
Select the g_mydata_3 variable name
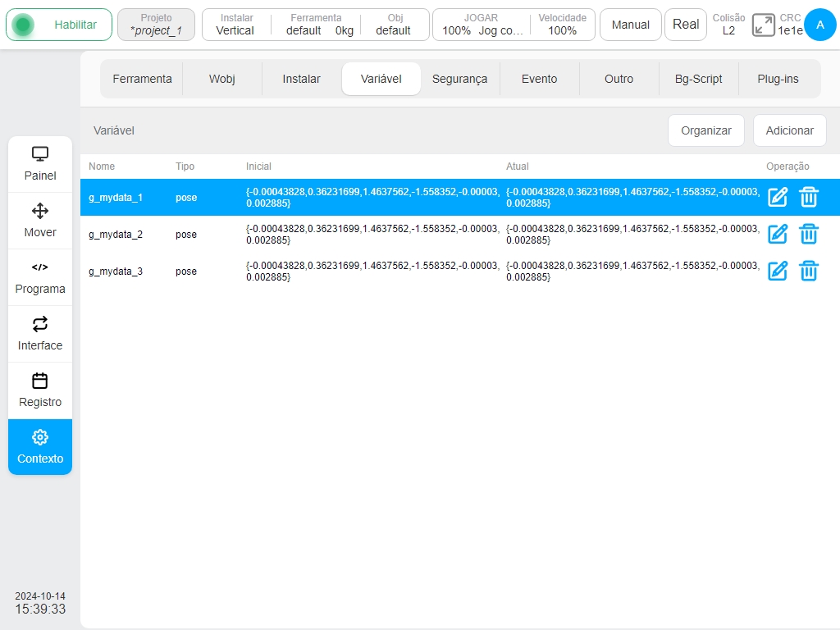point(116,272)
